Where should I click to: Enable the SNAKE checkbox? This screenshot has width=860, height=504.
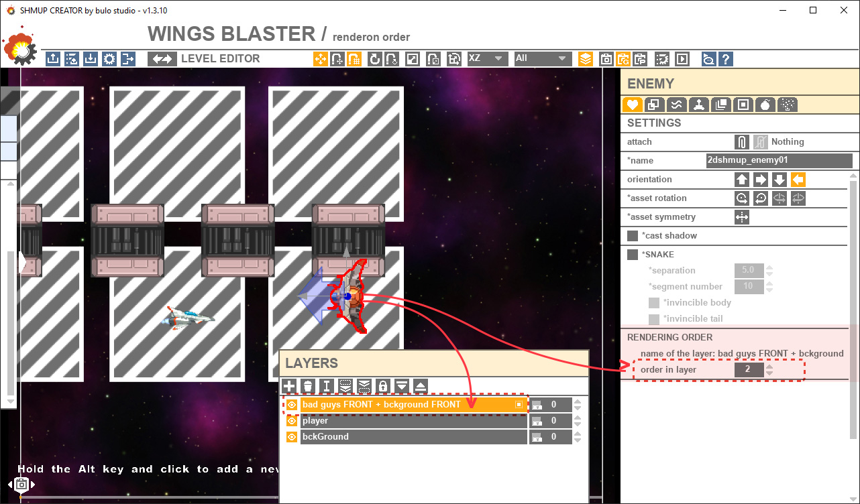pos(633,255)
